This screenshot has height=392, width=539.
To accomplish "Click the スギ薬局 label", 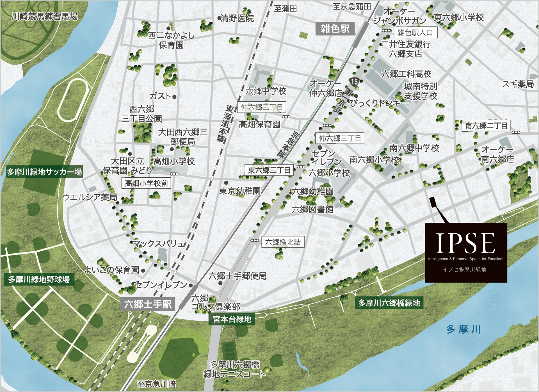I will click(518, 84).
